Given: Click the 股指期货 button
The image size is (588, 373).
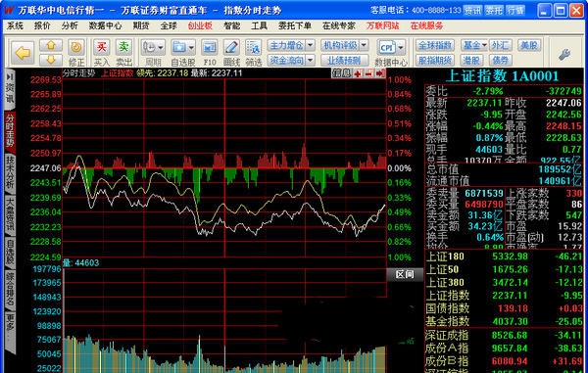Looking at the screenshot, I should [x=435, y=60].
